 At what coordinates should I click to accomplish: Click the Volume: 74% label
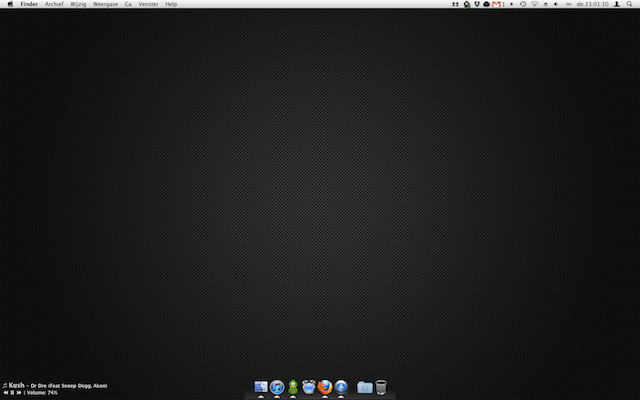click(x=42, y=393)
